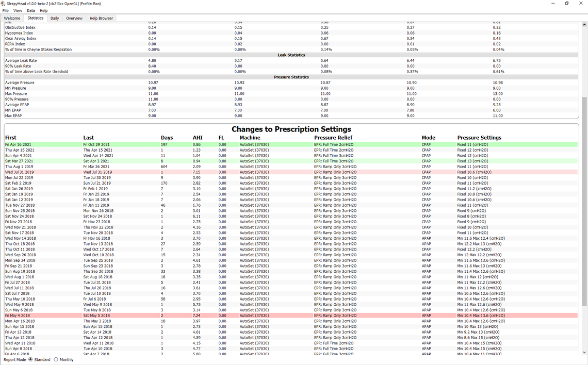Click the Average Leak Rate value 6.75
This screenshot has width=588, height=365.
[497, 60]
